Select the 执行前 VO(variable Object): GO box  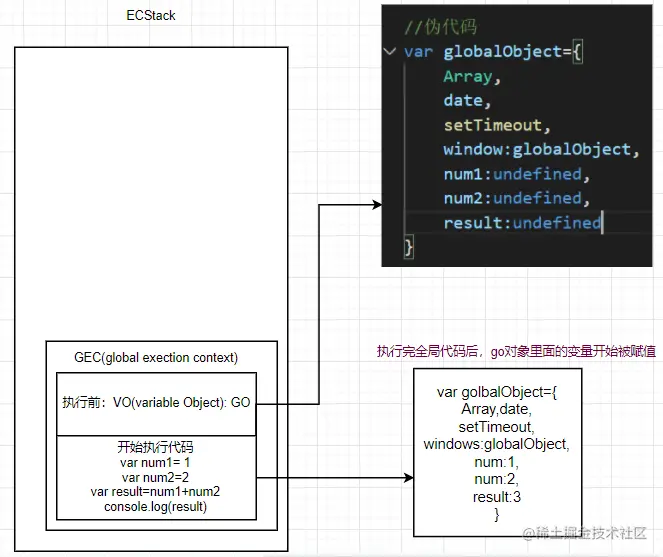point(156,402)
